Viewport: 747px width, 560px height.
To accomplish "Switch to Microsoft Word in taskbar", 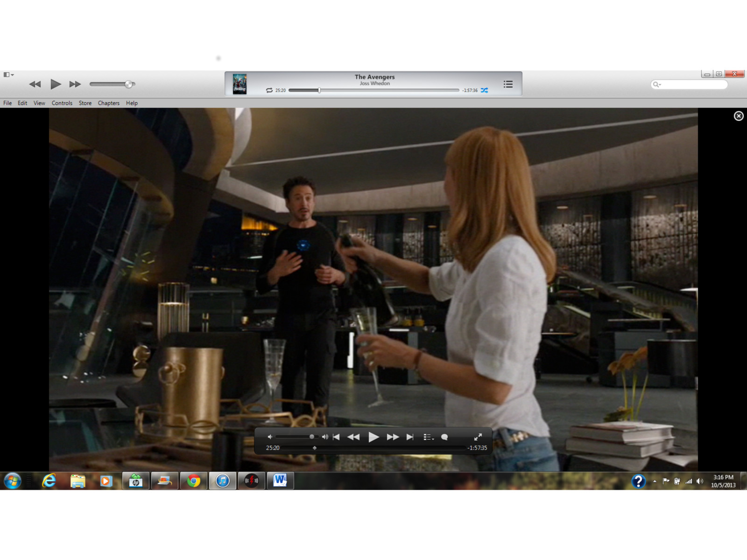I will pyautogui.click(x=281, y=481).
